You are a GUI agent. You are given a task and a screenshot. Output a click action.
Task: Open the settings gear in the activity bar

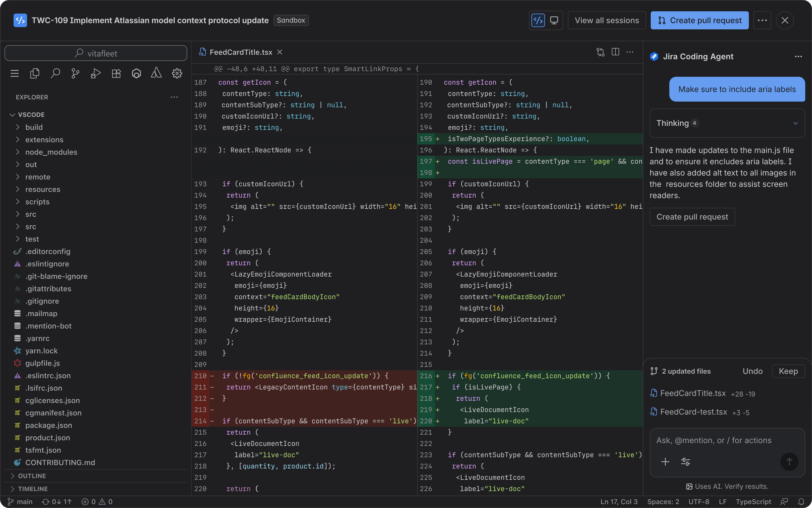[x=177, y=73]
